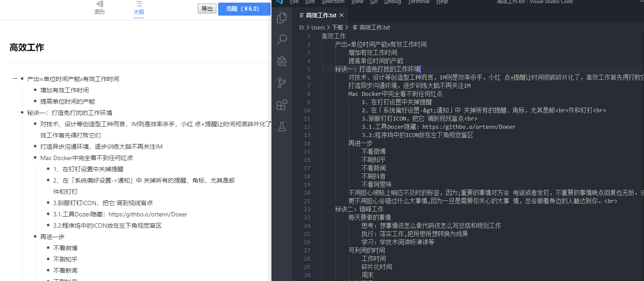Image resolution: width=644 pixels, height=281 pixels.
Task: Click the bullet beside 再进一步 in outline
Action: [x=35, y=237]
